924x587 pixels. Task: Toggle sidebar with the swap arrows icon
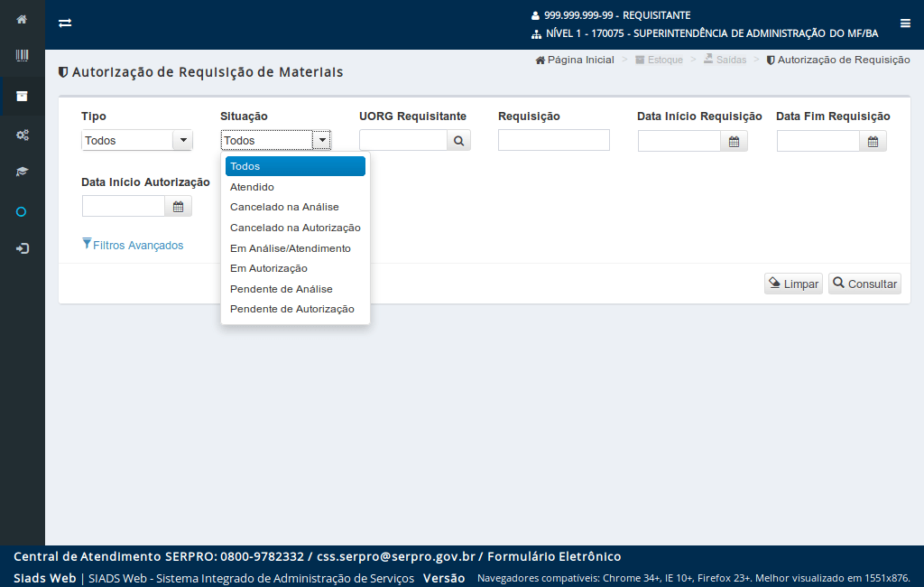click(65, 23)
